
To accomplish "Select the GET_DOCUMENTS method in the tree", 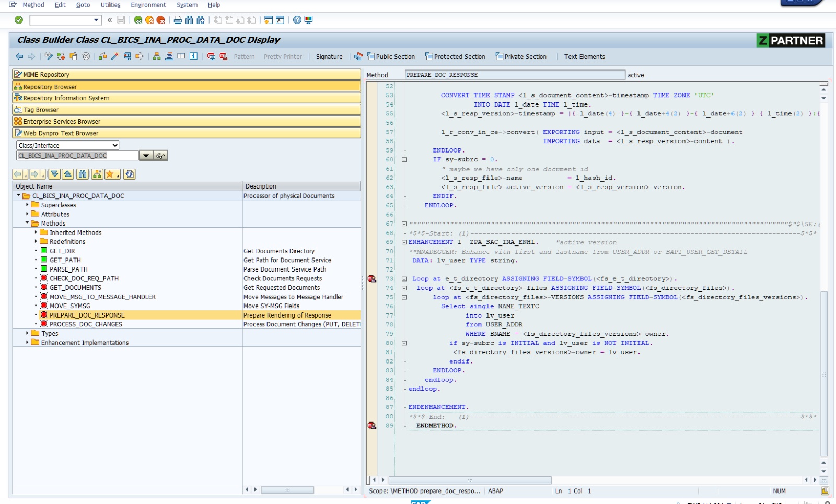I will [75, 288].
